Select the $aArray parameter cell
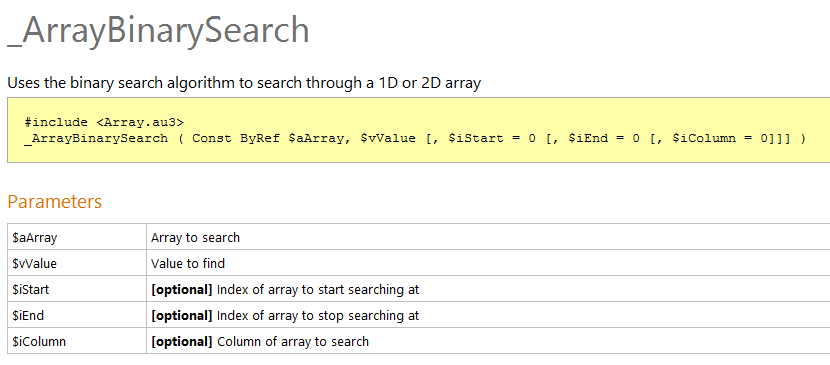This screenshot has height=365, width=830. [x=77, y=236]
